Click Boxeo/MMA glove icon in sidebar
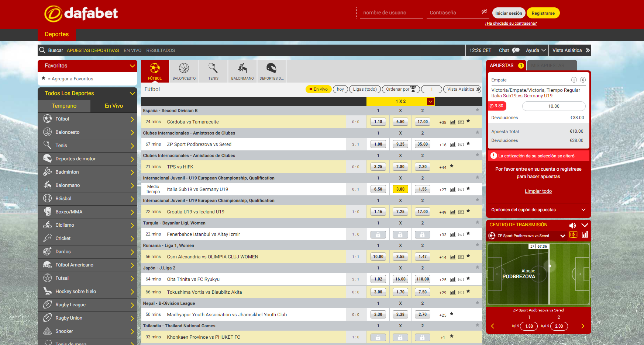The width and height of the screenshot is (644, 345). 47,212
